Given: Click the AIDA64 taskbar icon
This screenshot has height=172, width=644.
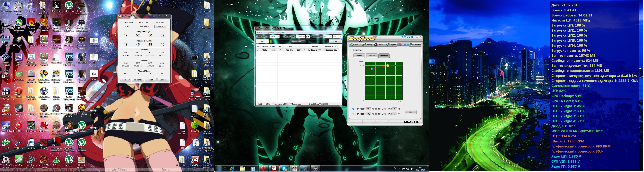Looking at the screenshot, I should (x=274, y=169).
